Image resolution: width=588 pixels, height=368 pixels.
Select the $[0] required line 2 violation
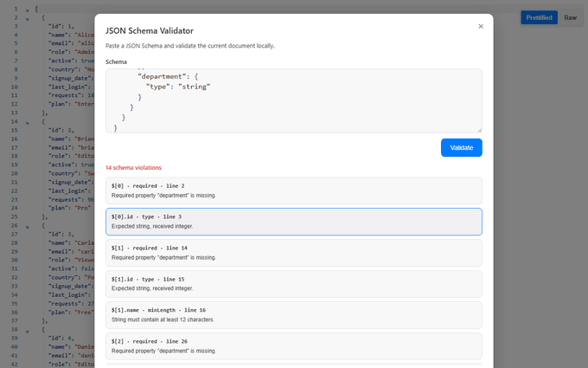pyautogui.click(x=294, y=190)
